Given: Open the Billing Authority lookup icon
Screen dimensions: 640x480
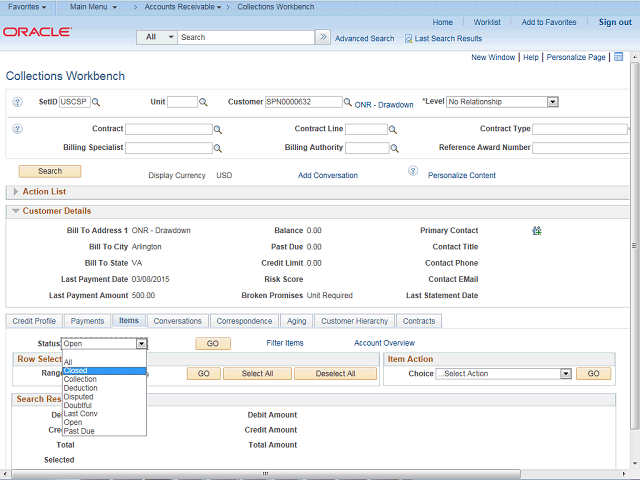Looking at the screenshot, I should click(393, 148).
